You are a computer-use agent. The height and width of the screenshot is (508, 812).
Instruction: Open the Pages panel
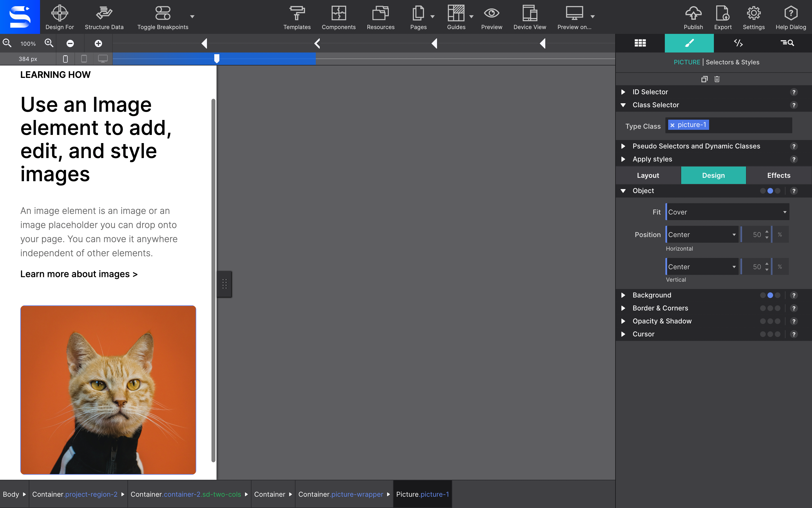tap(418, 17)
